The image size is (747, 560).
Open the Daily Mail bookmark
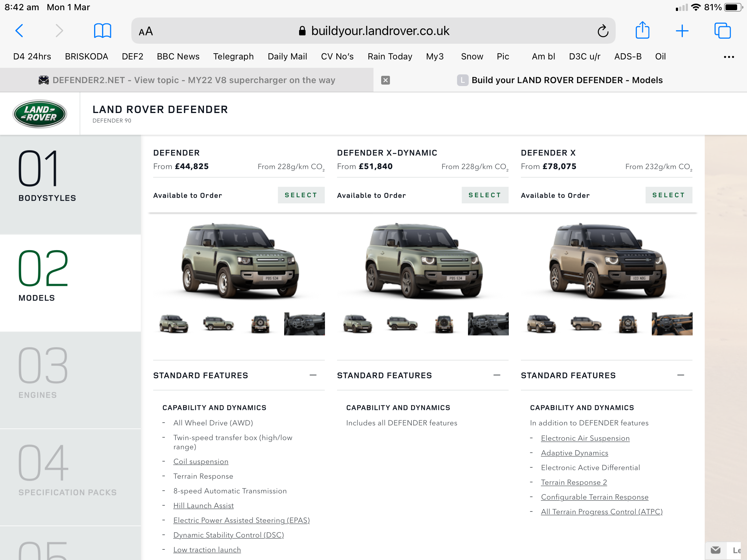point(287,57)
